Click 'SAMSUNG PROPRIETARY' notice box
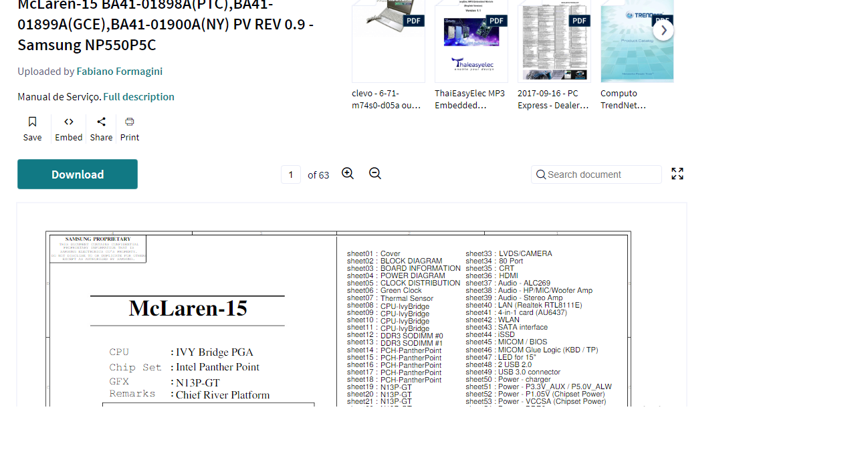Viewport: 868px width, 450px height. tap(98, 249)
